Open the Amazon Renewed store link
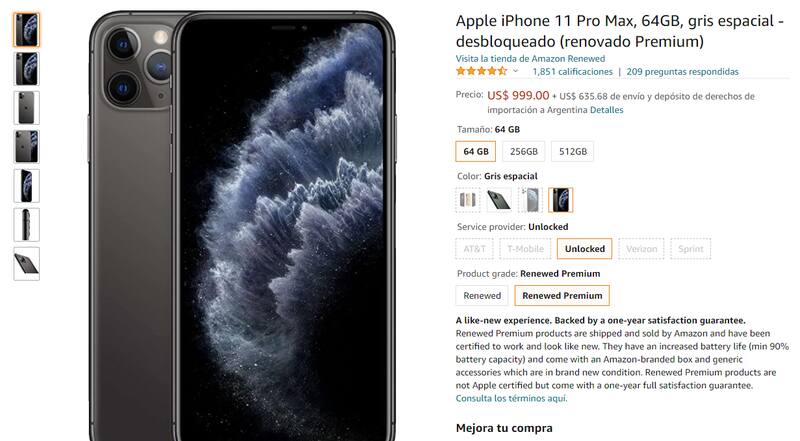This screenshot has height=441, width=800. point(530,59)
